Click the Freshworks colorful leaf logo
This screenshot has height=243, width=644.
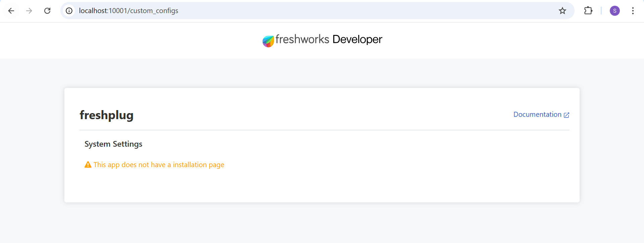tap(268, 41)
